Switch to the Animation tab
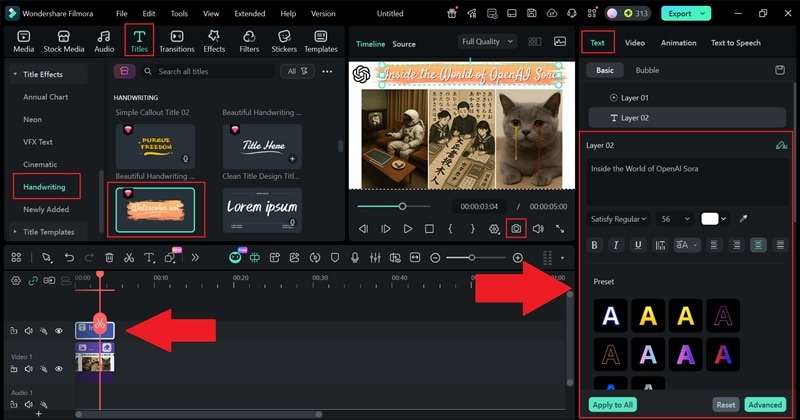This screenshot has width=800, height=420. pos(678,43)
